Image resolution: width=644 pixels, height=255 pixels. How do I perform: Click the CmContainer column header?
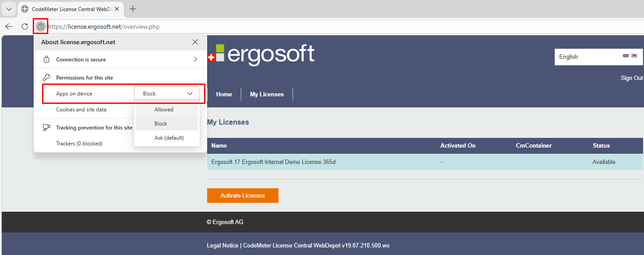[x=534, y=145]
